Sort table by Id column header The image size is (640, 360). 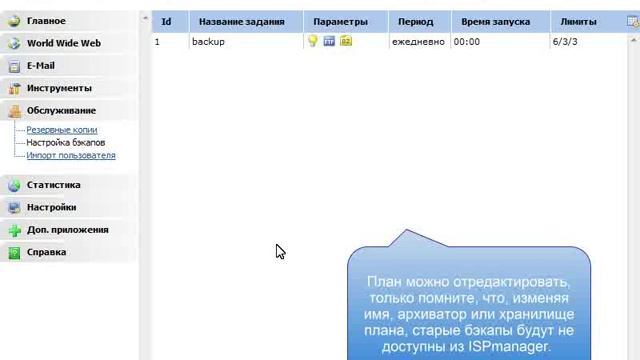(x=170, y=22)
